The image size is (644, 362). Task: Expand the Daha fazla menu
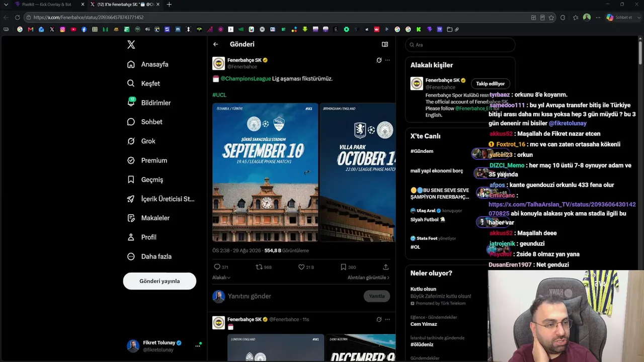coord(149,256)
